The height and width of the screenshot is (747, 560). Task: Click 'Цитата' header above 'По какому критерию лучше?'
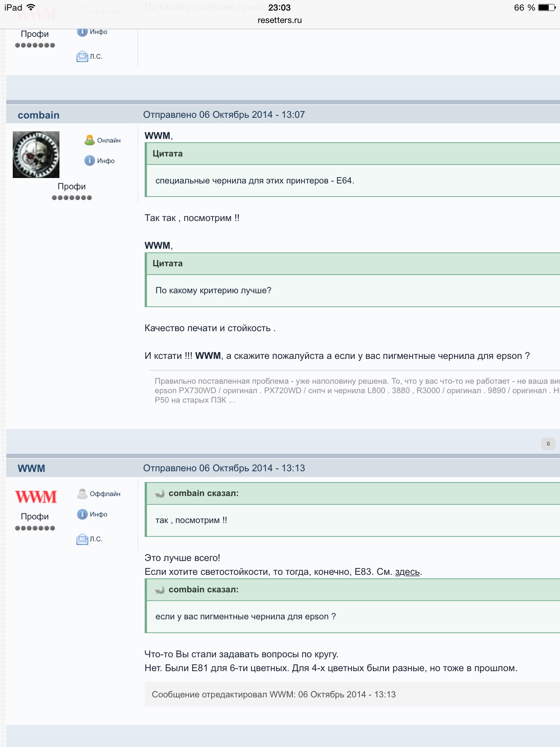pos(168,263)
